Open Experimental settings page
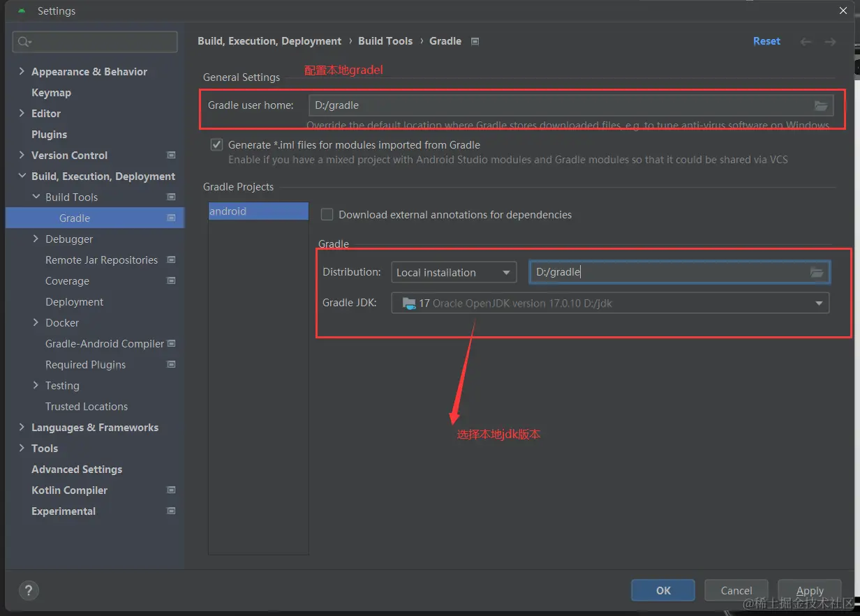The height and width of the screenshot is (616, 860). click(64, 511)
